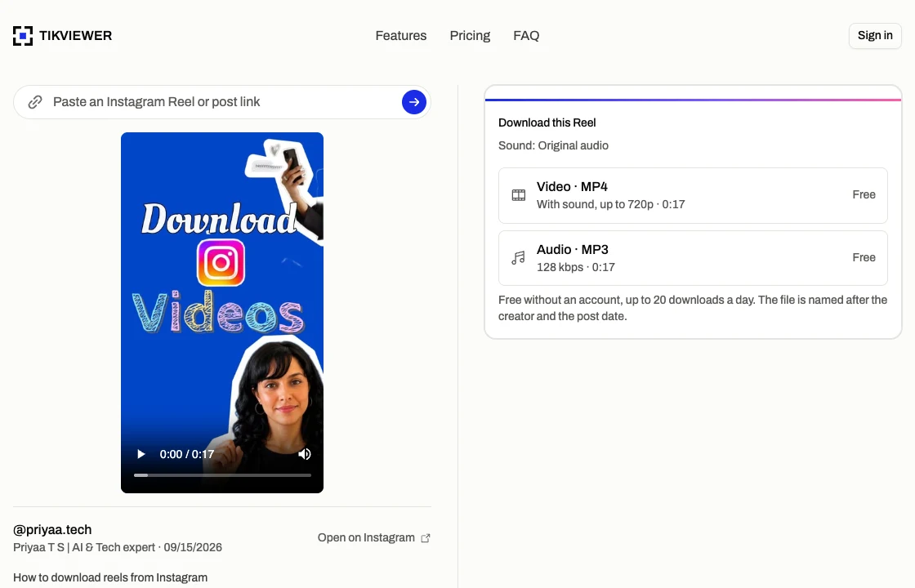
Task: Click the caption How to download reels
Action: (x=110, y=577)
